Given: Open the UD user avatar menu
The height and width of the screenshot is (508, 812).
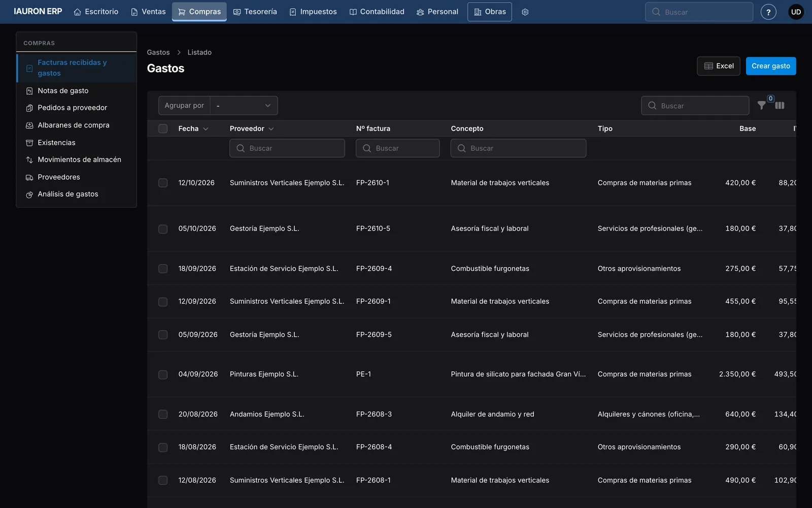Looking at the screenshot, I should [x=796, y=12].
